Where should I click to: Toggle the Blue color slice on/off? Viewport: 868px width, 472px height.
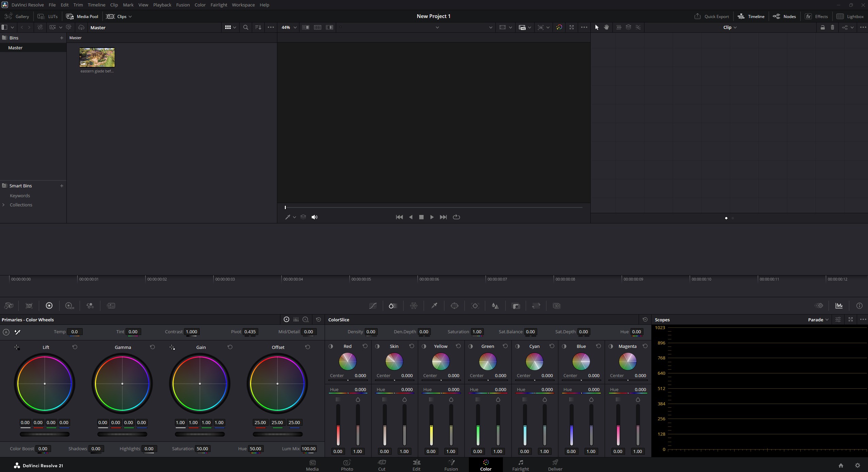[x=564, y=346]
